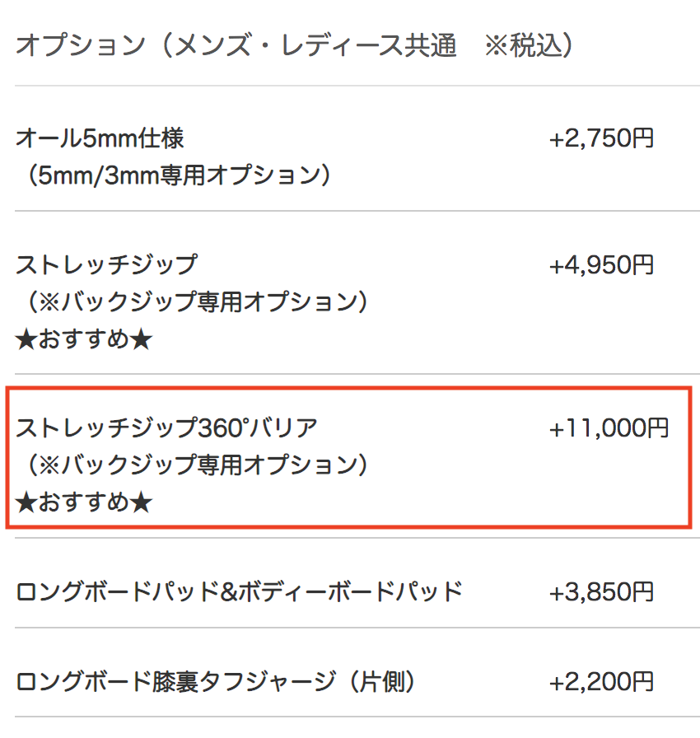Select the ロングボード膝裏タフジャージ（片側） option

[x=216, y=681]
